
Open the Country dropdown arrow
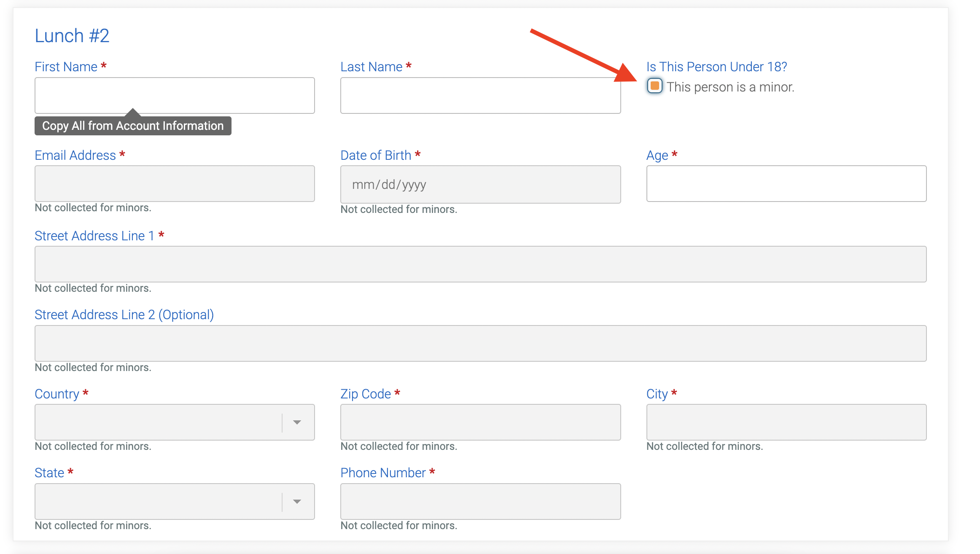297,422
